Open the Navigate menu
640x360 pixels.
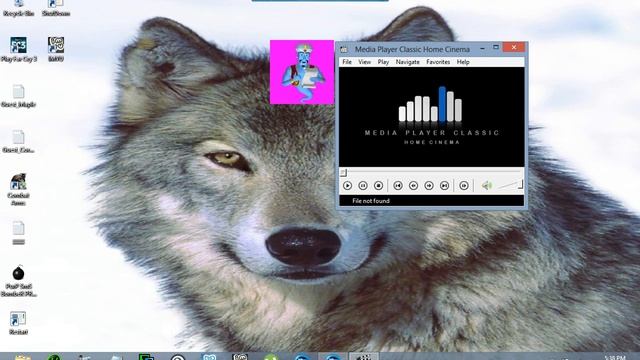pyautogui.click(x=407, y=62)
